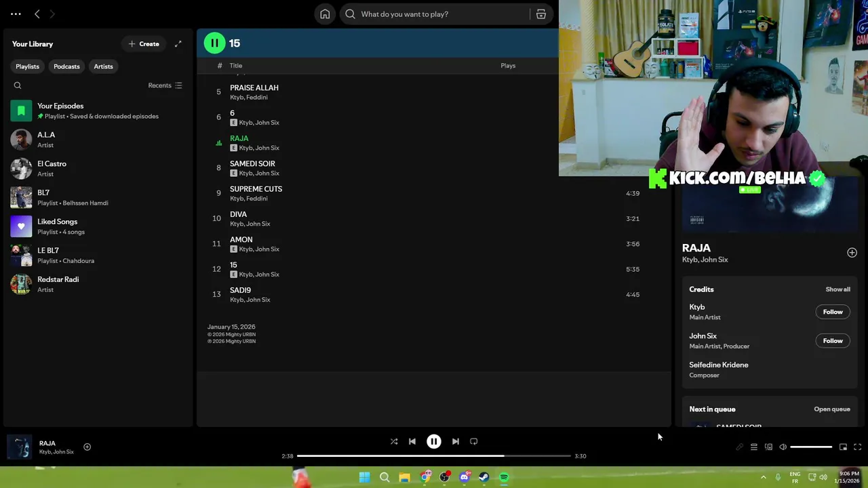Open the Browse icon in search bar
The height and width of the screenshot is (488, 868).
541,14
